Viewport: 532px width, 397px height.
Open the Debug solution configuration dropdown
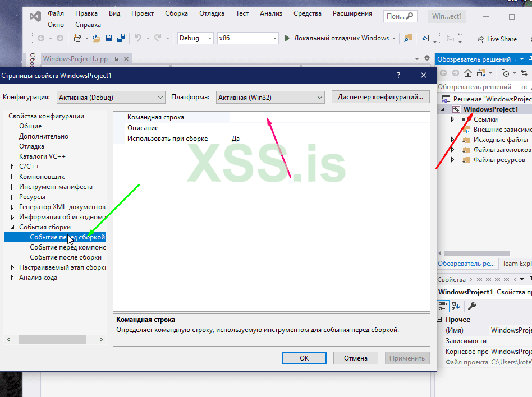(195, 38)
